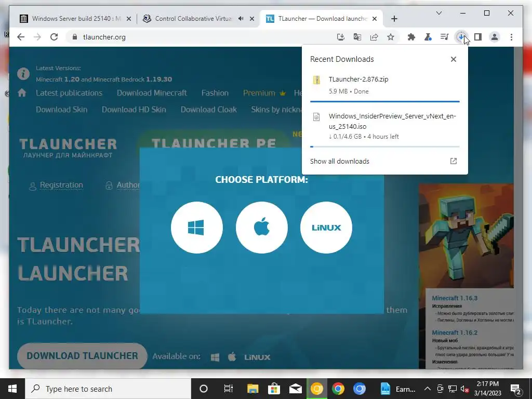Open the notification center icon
The width and height of the screenshot is (532, 399).
[515, 389]
